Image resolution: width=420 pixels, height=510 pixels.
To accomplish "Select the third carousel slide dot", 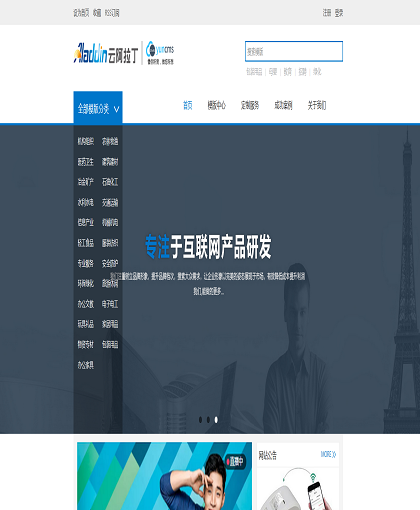I will [x=216, y=420].
